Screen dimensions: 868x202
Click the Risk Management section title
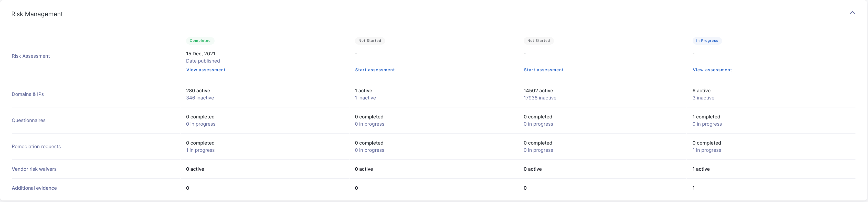(37, 14)
